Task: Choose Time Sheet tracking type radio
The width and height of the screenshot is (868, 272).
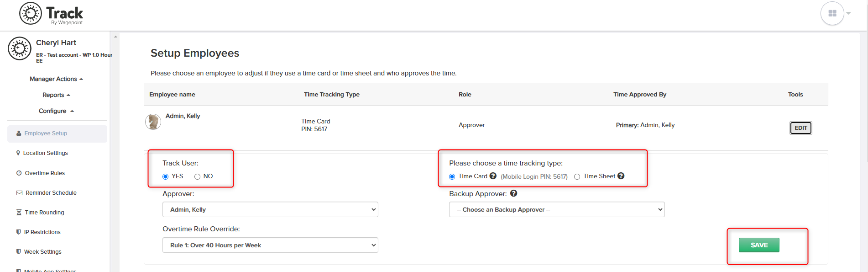Action: [x=577, y=176]
